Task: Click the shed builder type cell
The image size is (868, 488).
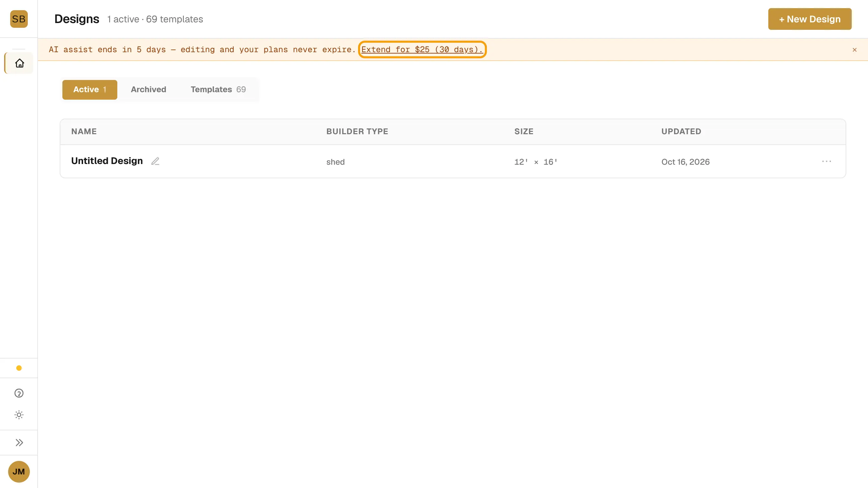Action: pyautogui.click(x=335, y=162)
